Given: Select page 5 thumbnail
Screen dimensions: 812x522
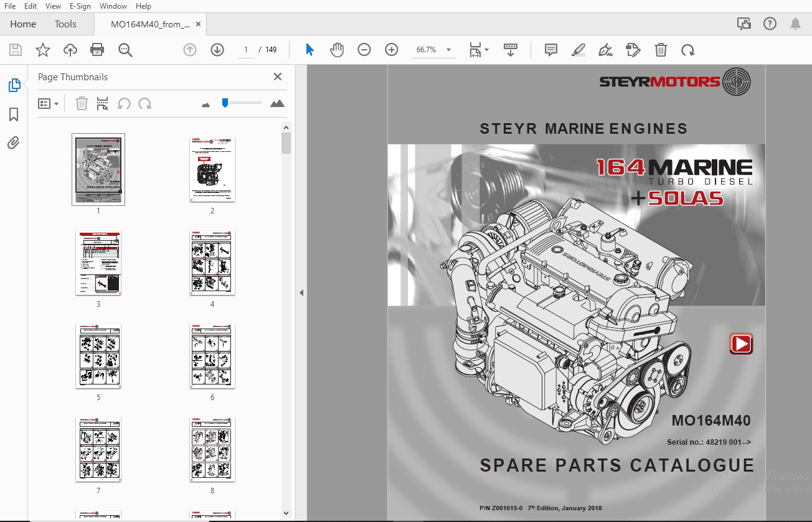Looking at the screenshot, I should pos(98,356).
